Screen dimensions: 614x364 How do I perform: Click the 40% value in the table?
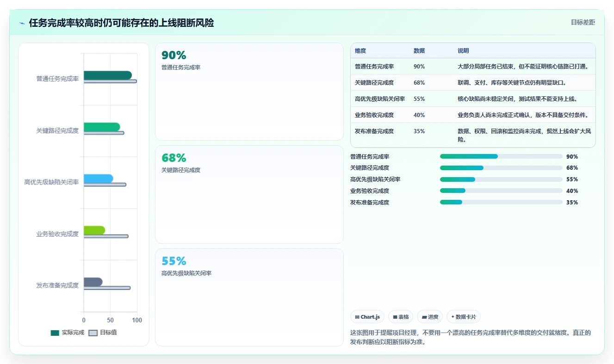[419, 115]
